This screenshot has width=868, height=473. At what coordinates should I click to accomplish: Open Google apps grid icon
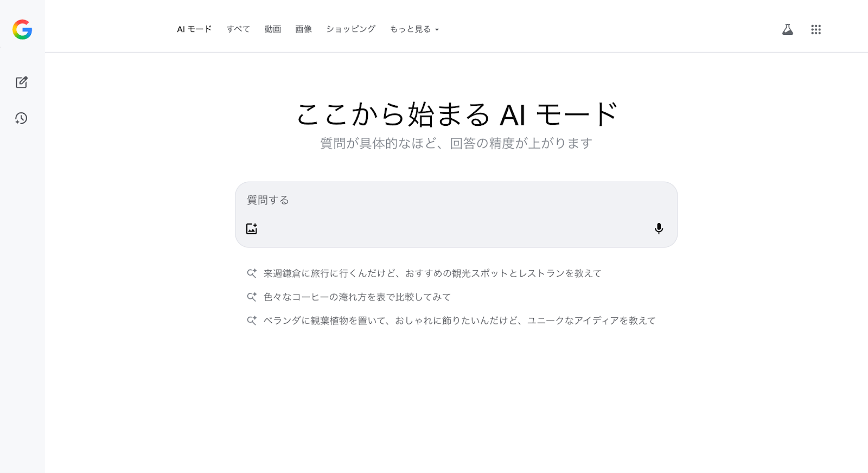[816, 29]
